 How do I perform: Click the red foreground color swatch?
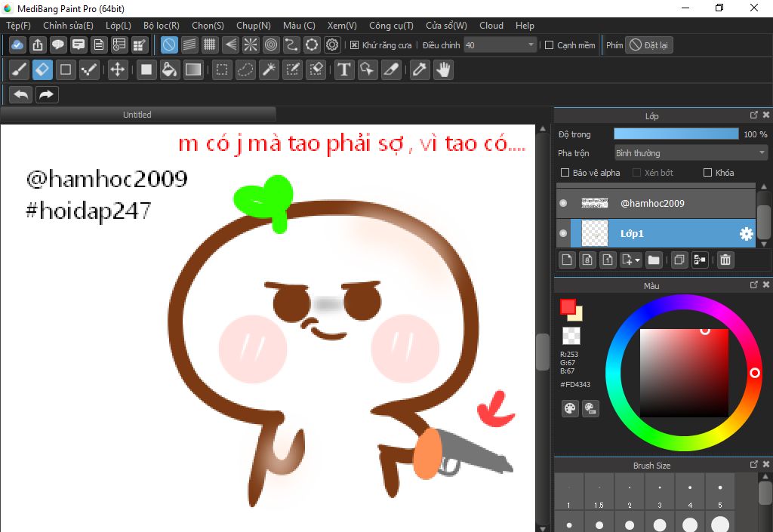coord(568,306)
